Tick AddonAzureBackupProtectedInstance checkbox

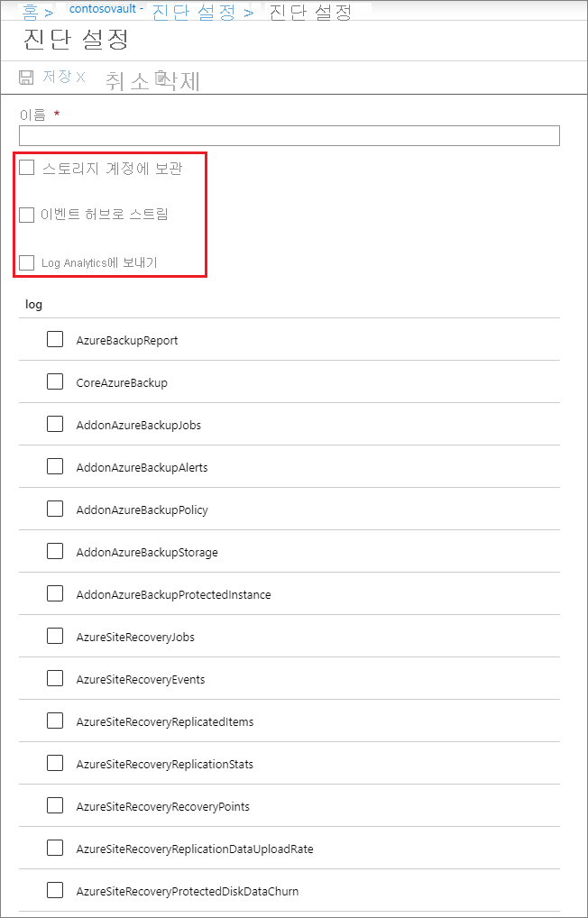55,593
